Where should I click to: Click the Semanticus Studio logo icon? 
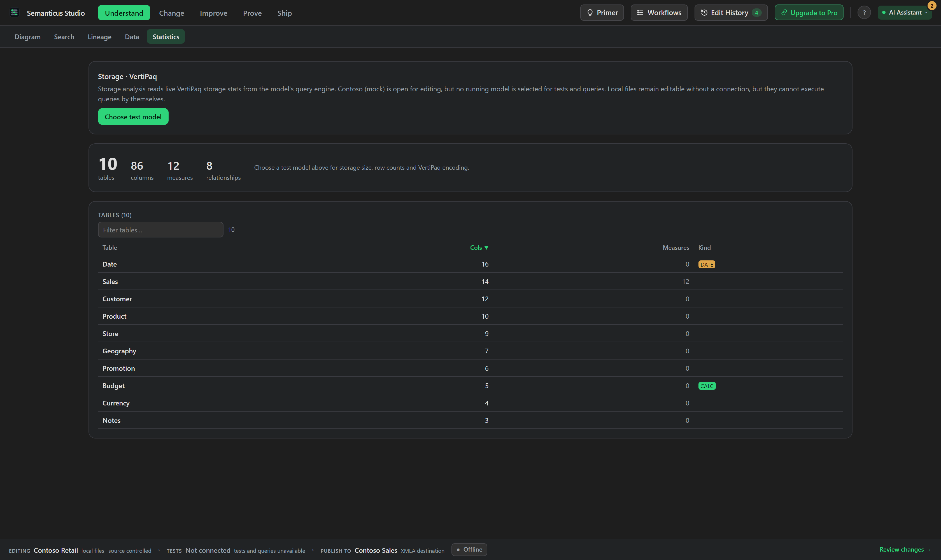[x=14, y=12]
